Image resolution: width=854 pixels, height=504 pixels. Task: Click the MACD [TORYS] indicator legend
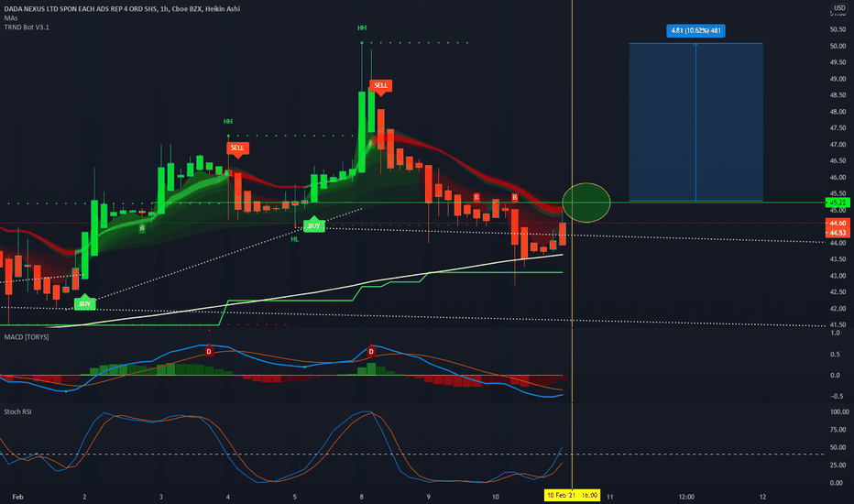pos(27,337)
